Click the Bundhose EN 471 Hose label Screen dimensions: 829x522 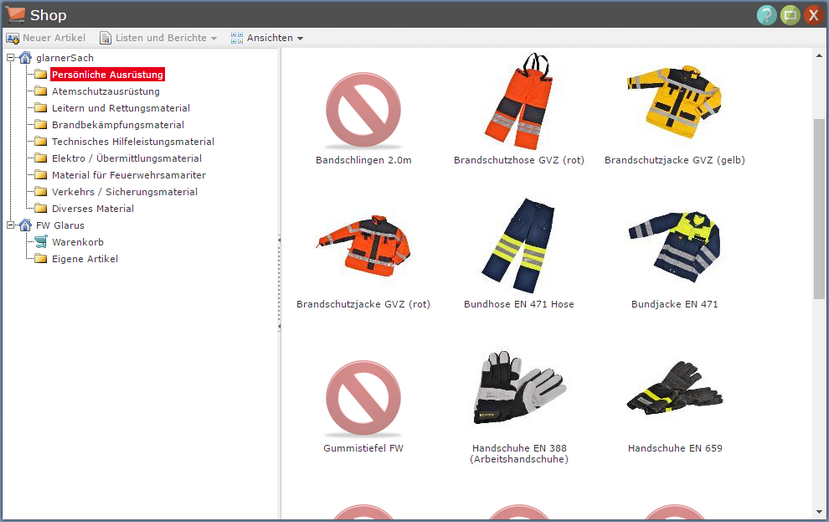(519, 304)
